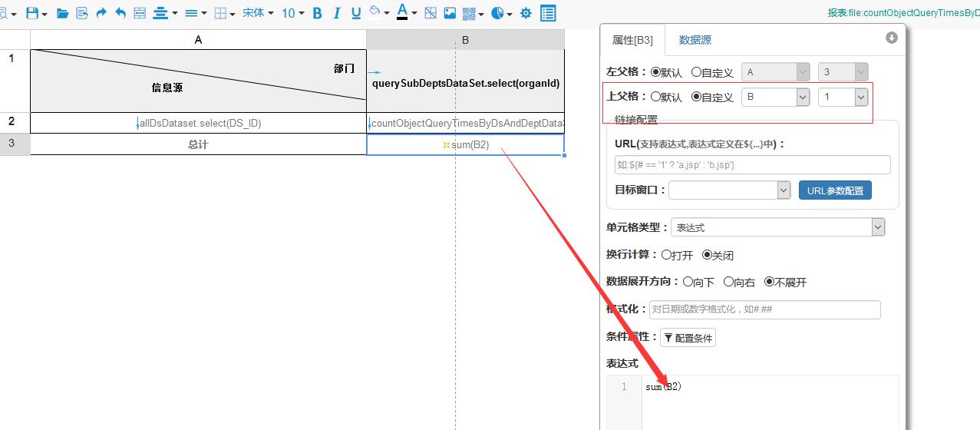
Task: Click the pie chart icon
Action: tap(498, 13)
